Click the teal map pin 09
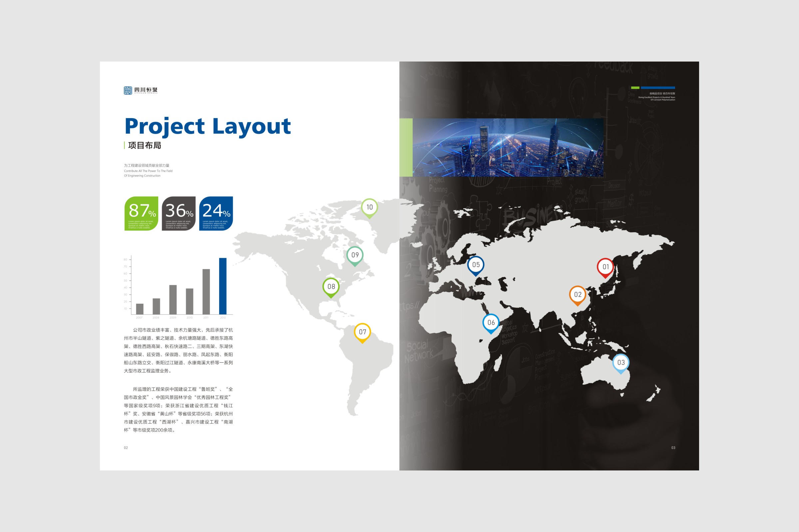The height and width of the screenshot is (532, 799). pos(355,255)
